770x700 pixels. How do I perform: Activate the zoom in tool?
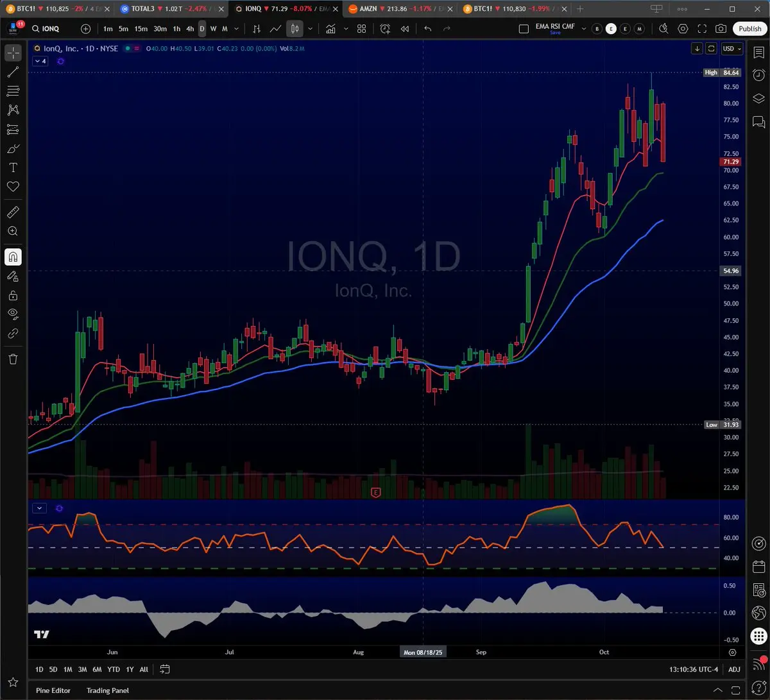click(13, 231)
